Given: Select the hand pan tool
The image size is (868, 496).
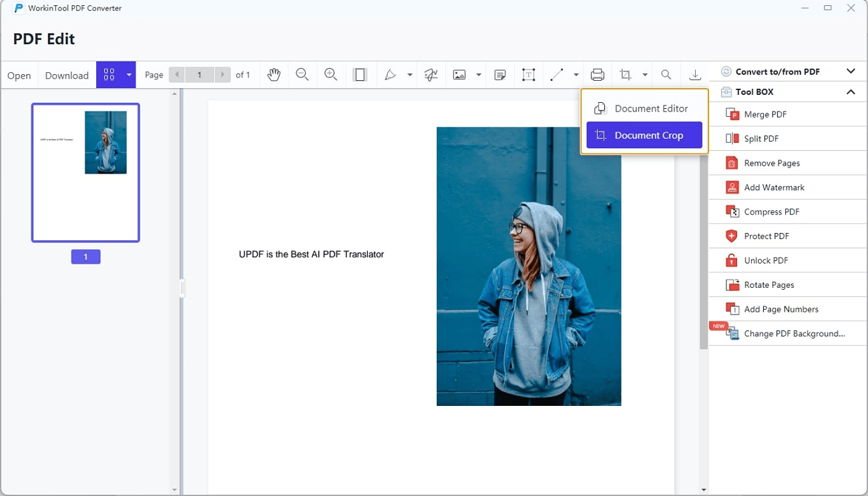Looking at the screenshot, I should [274, 74].
